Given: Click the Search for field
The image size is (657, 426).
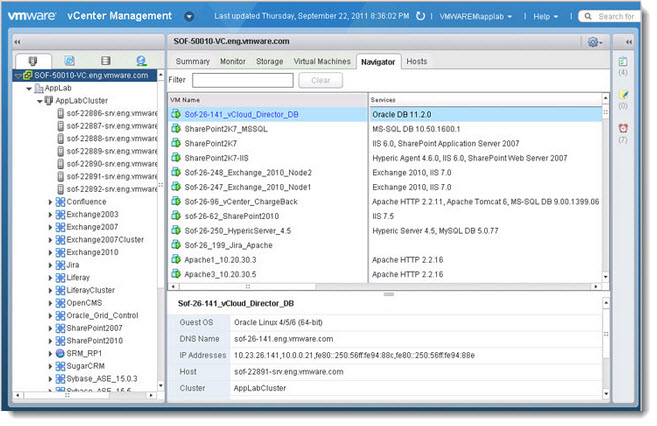Looking at the screenshot, I should [611, 16].
